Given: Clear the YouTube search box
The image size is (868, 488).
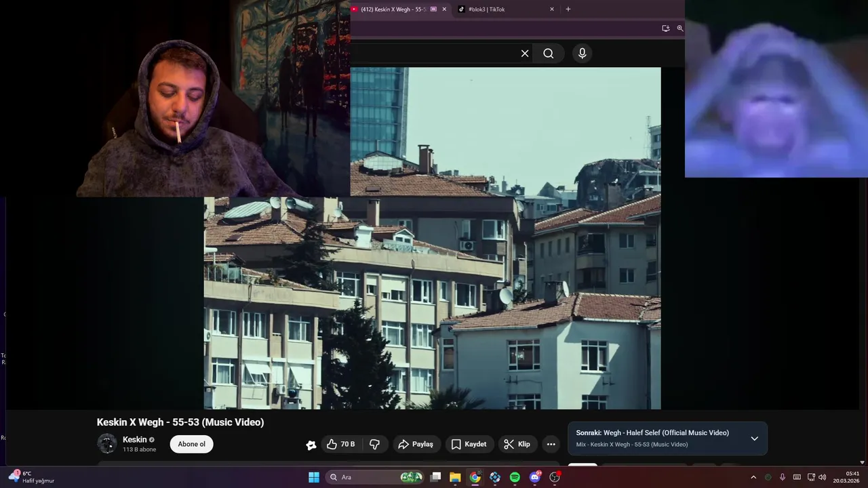Looking at the screenshot, I should (524, 54).
